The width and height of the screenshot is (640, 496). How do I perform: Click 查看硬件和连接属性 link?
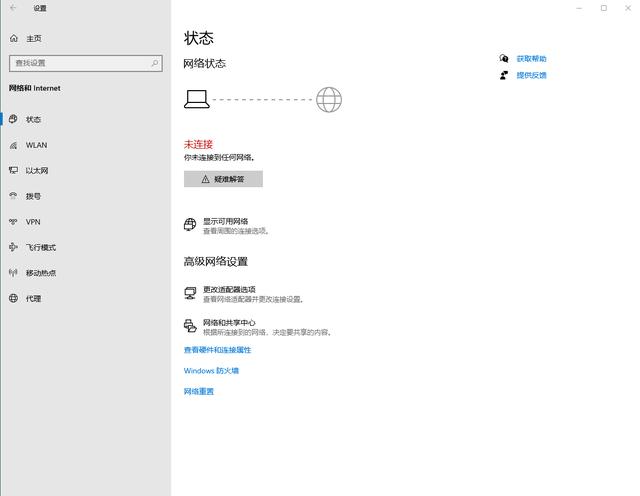(217, 350)
